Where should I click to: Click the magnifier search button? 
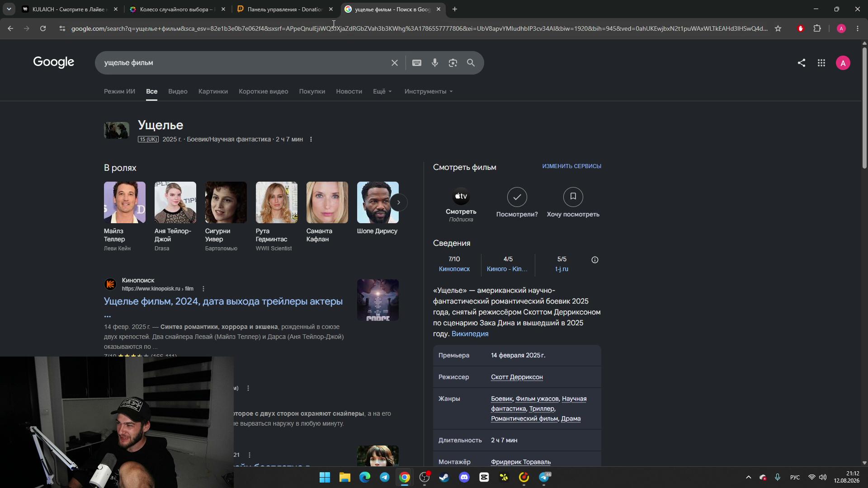[x=471, y=63]
